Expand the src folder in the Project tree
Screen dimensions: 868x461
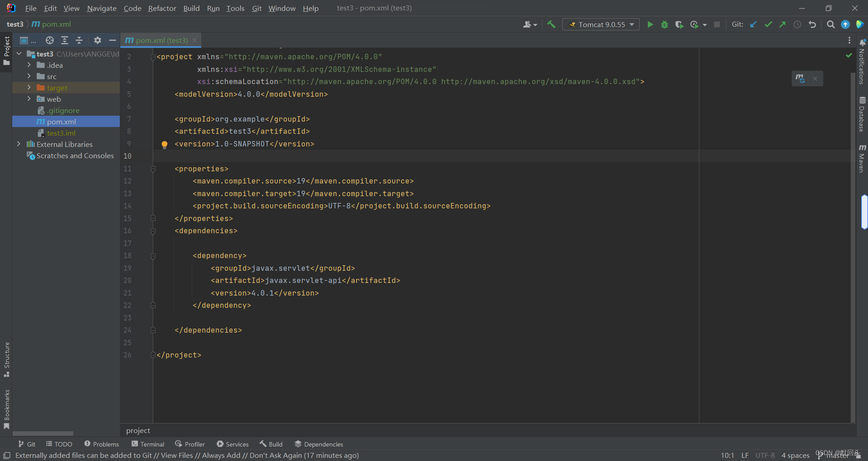[x=29, y=76]
